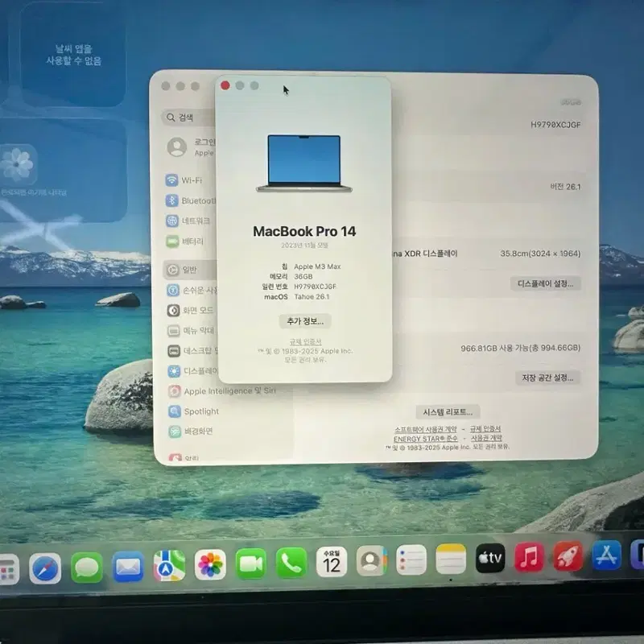Click 추가 정보... button

click(x=305, y=321)
